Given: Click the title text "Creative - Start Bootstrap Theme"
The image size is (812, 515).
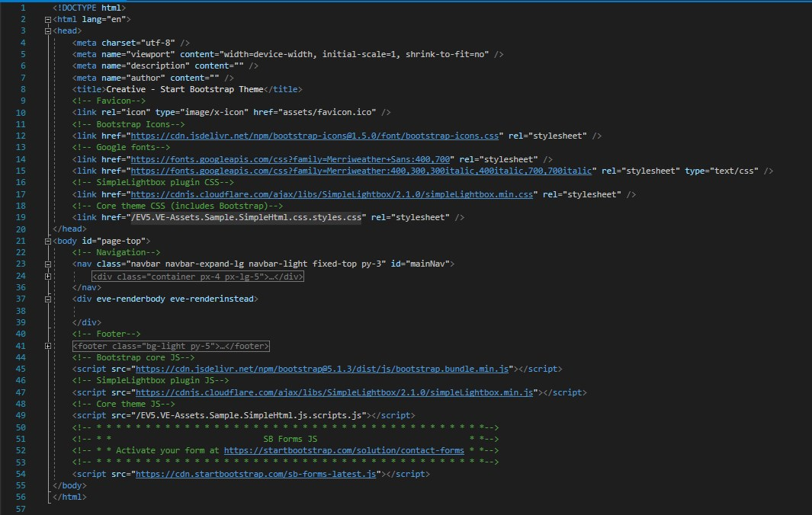Looking at the screenshot, I should [x=185, y=89].
